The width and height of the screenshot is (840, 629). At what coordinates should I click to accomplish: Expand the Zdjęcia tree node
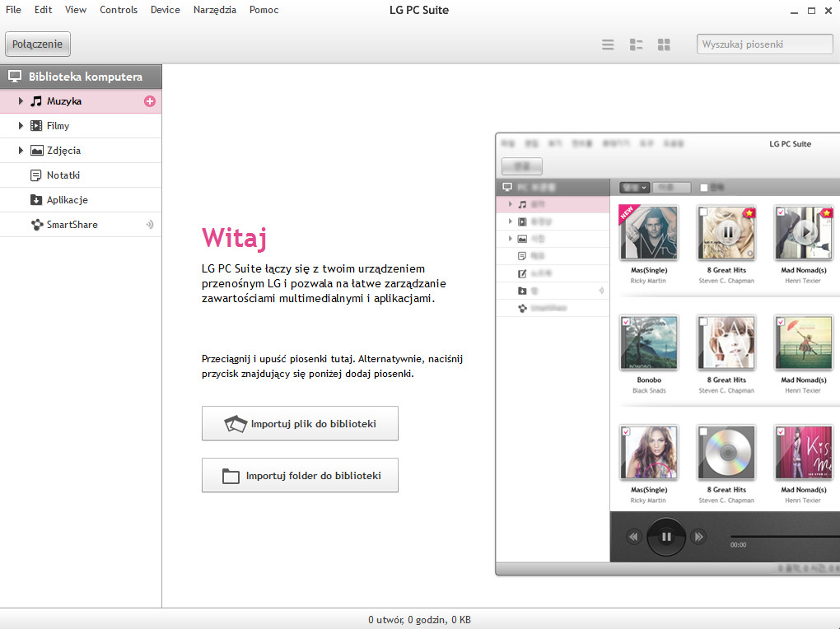coord(21,150)
